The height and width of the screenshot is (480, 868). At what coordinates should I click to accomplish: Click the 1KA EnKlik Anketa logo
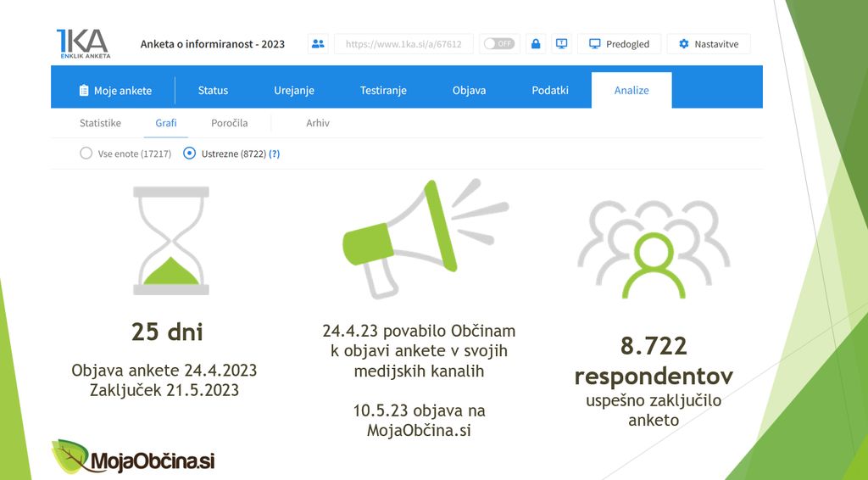click(x=82, y=43)
